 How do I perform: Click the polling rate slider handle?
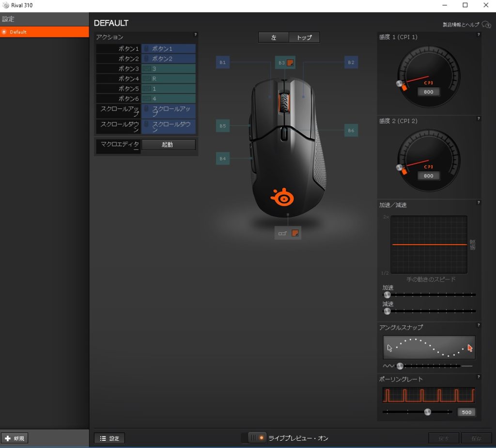(428, 412)
